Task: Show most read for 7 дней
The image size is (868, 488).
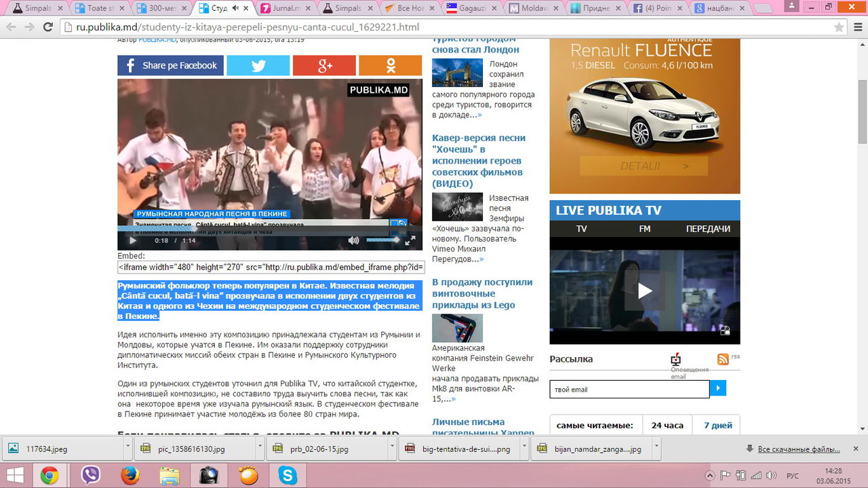Action: coord(717,426)
